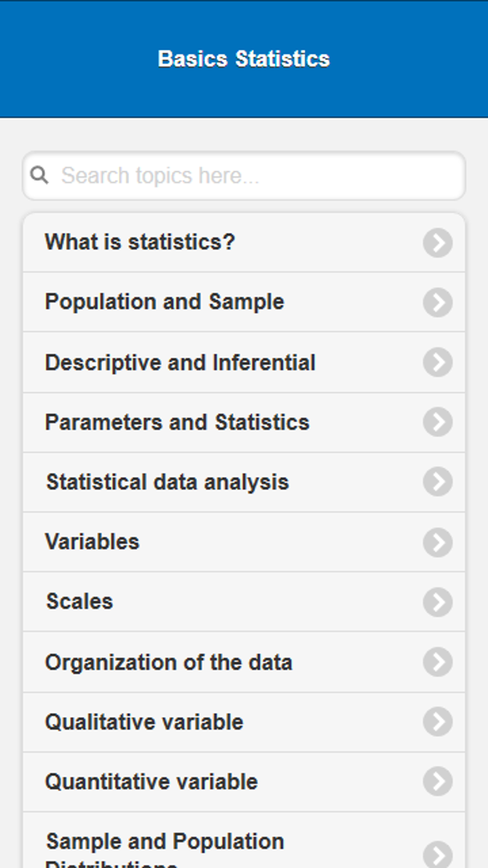Click the chevron beside Quantitative variable
The width and height of the screenshot is (488, 868).
pyautogui.click(x=438, y=781)
